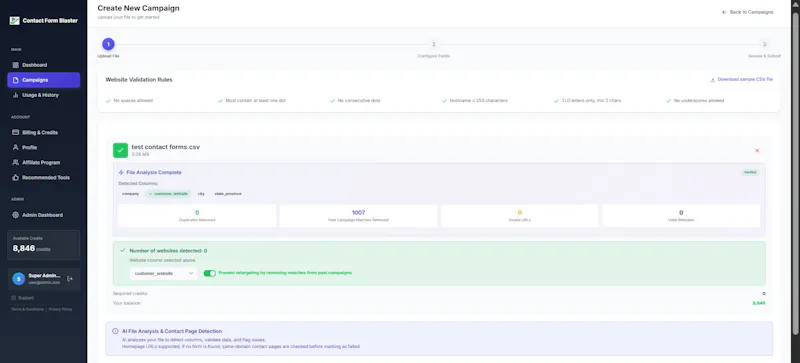Click the Recommended Tools thumbs-up icon
The width and height of the screenshot is (800, 363).
click(x=15, y=178)
